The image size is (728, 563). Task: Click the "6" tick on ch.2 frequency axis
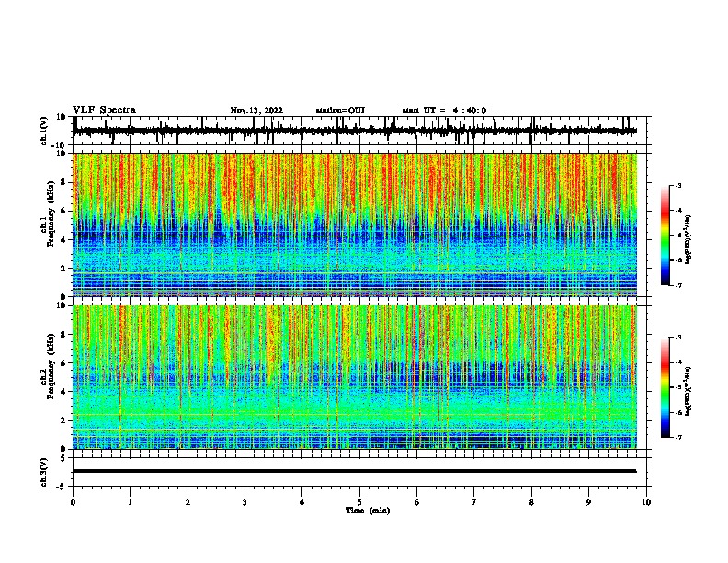tap(64, 363)
